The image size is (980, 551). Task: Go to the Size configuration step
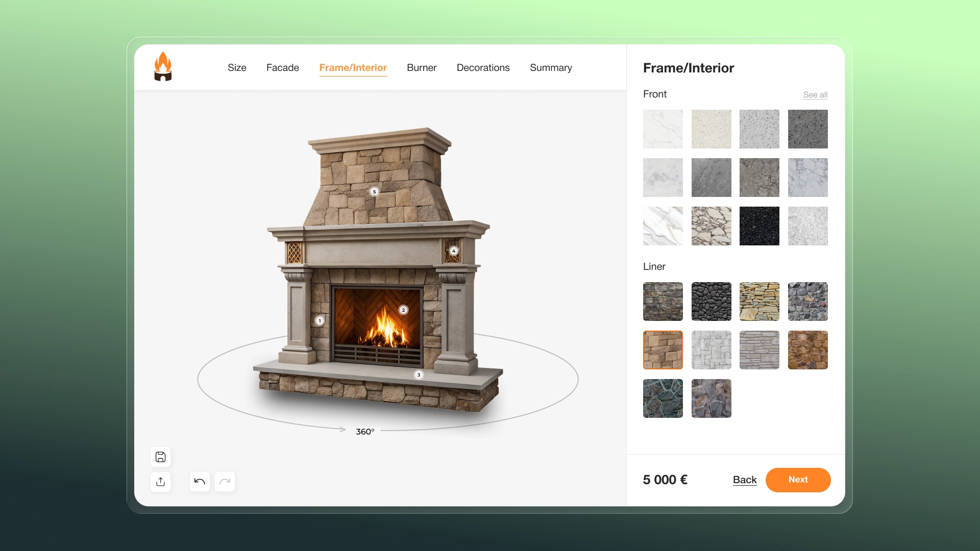(x=237, y=67)
